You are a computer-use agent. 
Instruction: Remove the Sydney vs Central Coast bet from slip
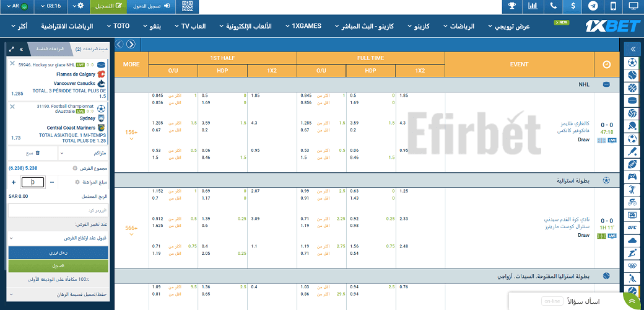[12, 107]
